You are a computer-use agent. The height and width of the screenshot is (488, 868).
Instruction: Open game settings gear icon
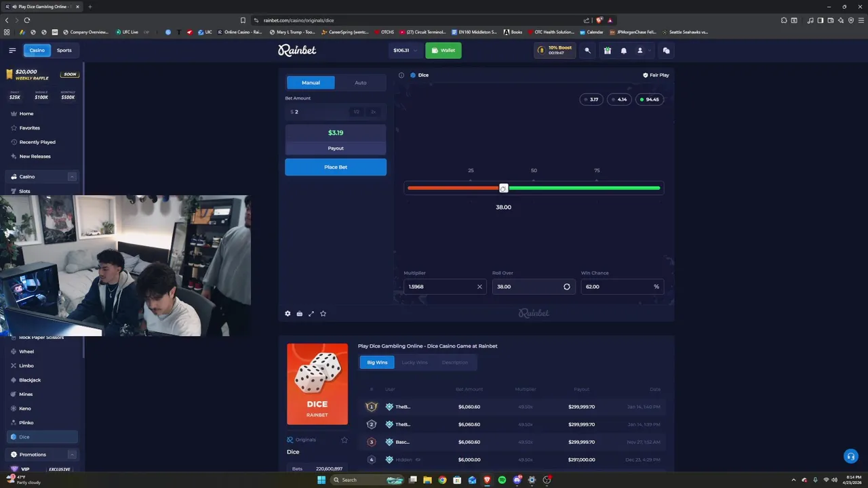[x=288, y=313]
